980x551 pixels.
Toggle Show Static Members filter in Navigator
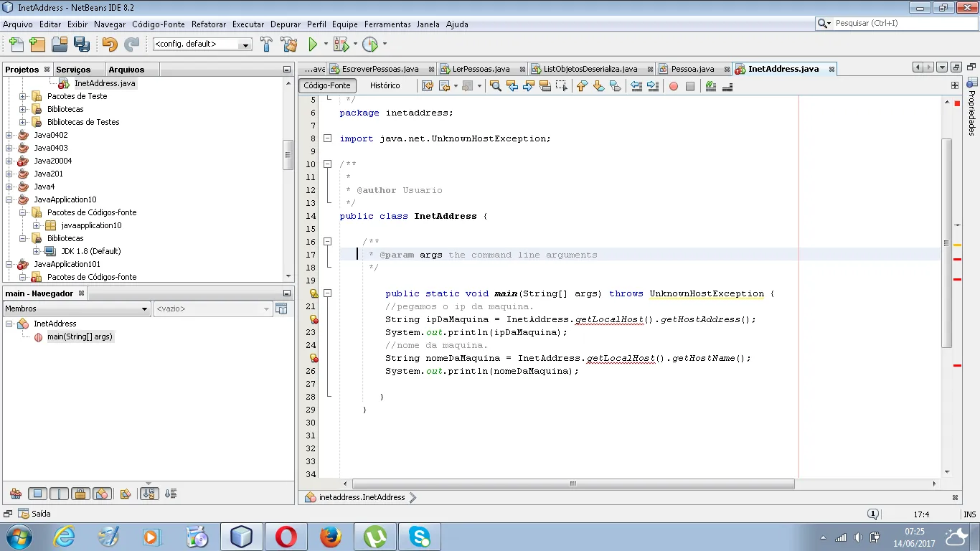click(59, 494)
